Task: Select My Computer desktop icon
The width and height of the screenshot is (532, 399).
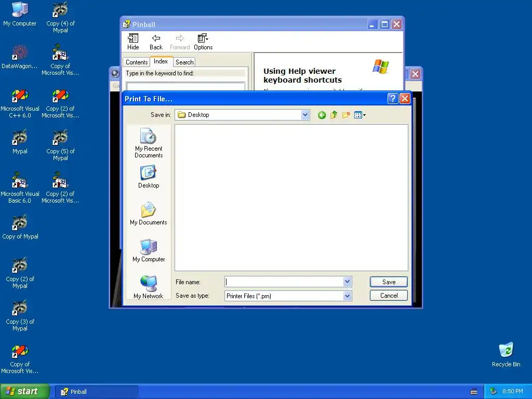Action: [x=20, y=14]
